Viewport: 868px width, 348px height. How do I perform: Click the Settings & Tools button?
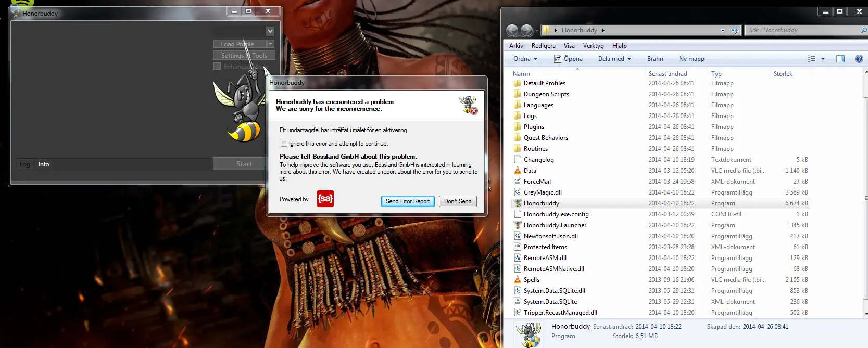(x=244, y=56)
